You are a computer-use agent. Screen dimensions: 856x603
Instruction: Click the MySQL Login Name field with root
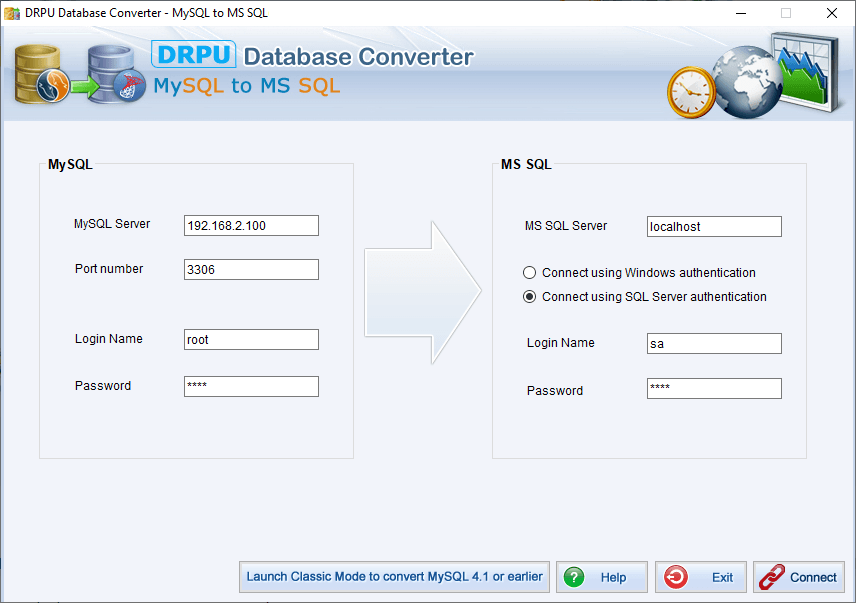251,339
